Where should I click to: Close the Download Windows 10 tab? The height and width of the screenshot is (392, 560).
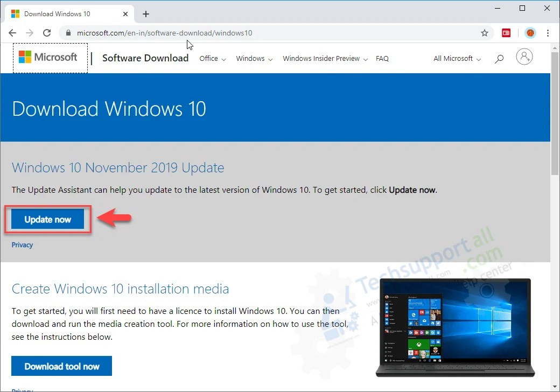(x=125, y=14)
